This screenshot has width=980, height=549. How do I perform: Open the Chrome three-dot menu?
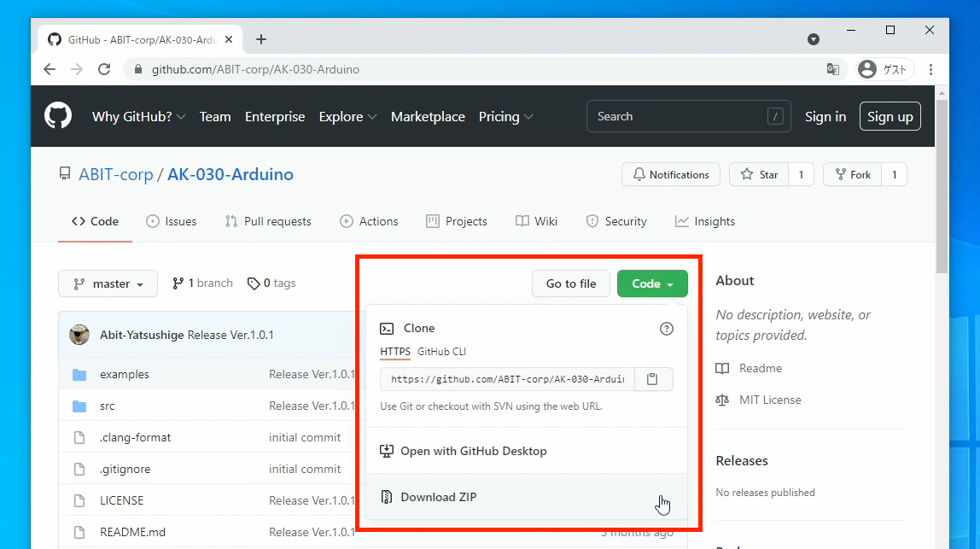[930, 69]
